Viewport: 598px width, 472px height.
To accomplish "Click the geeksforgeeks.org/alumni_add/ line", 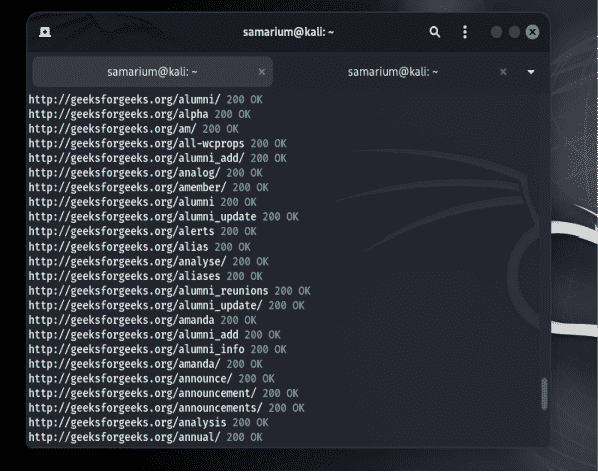I will pos(157,158).
